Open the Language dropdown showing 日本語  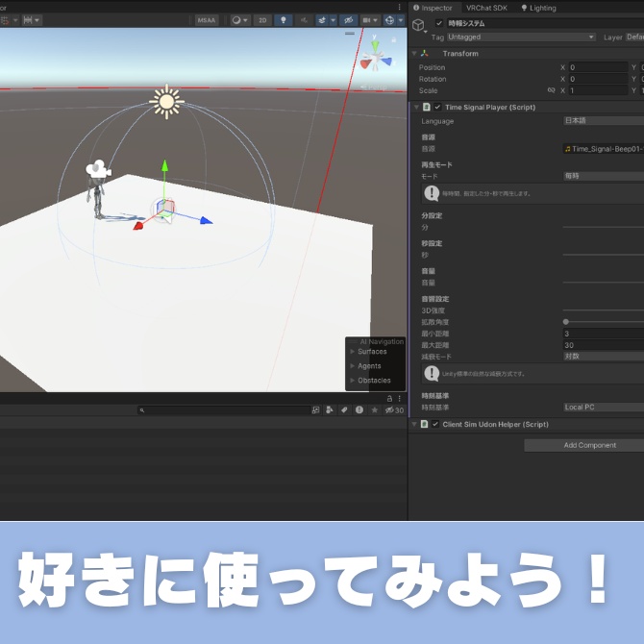[604, 120]
